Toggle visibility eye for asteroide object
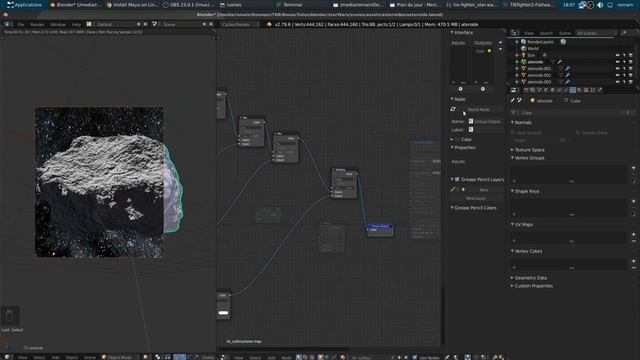This screenshot has height=360, width=640. (x=618, y=62)
